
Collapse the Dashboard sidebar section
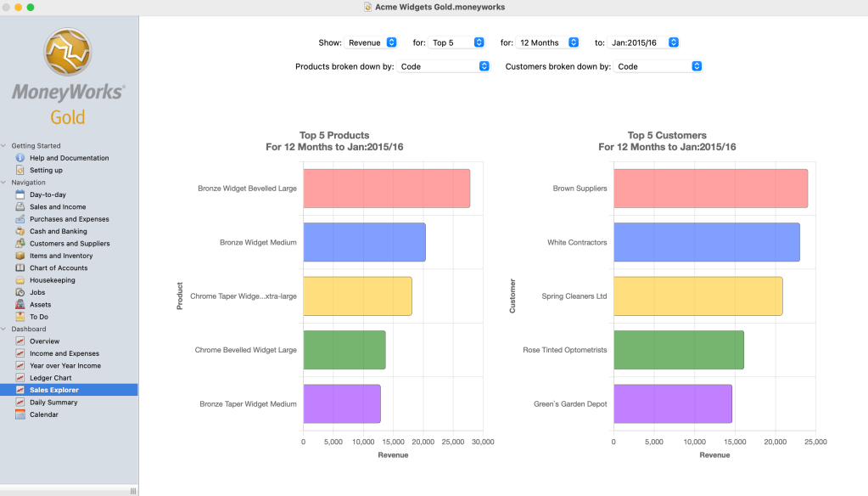(x=4, y=329)
